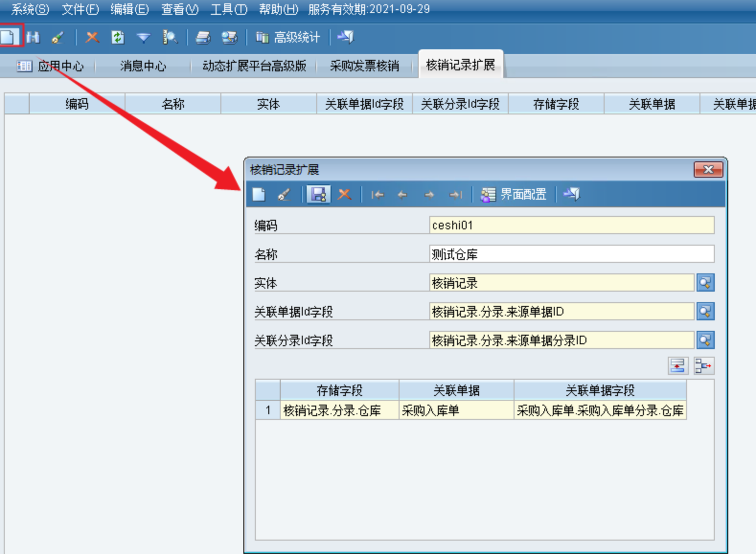
Task: Open lookup for 实体 field
Action: (x=705, y=283)
